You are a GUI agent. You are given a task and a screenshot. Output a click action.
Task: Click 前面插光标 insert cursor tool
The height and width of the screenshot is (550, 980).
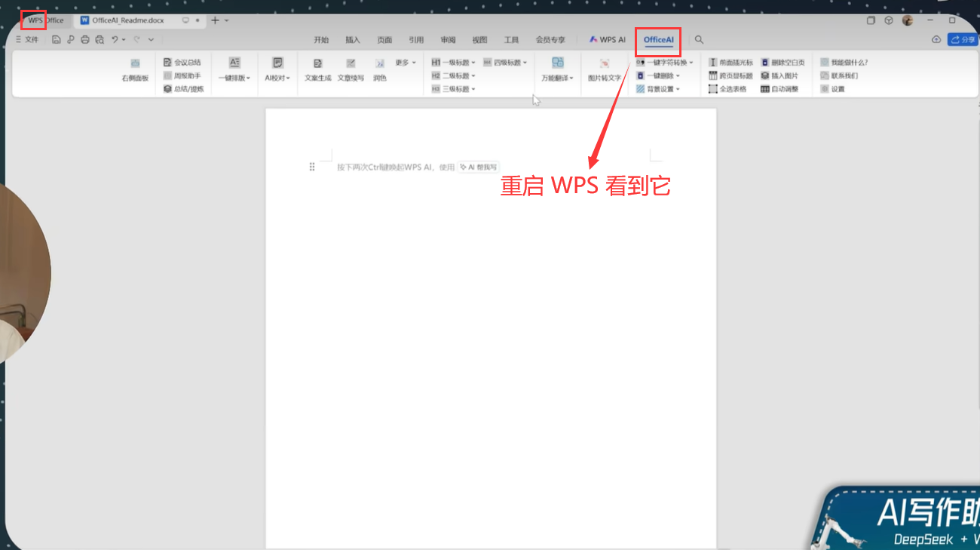point(731,63)
